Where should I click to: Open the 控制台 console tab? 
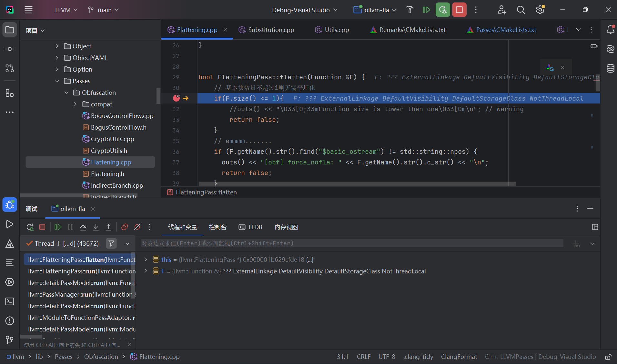tap(218, 227)
